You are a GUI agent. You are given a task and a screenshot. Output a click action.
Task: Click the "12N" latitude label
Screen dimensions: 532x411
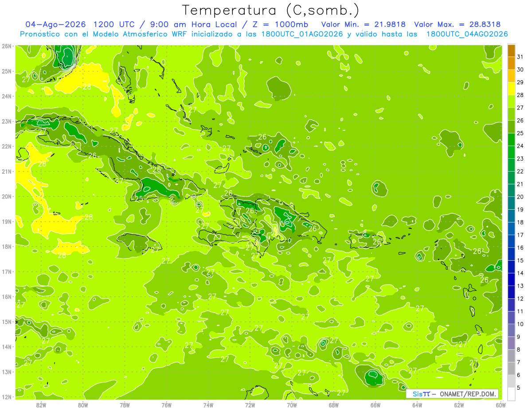(x=7, y=397)
